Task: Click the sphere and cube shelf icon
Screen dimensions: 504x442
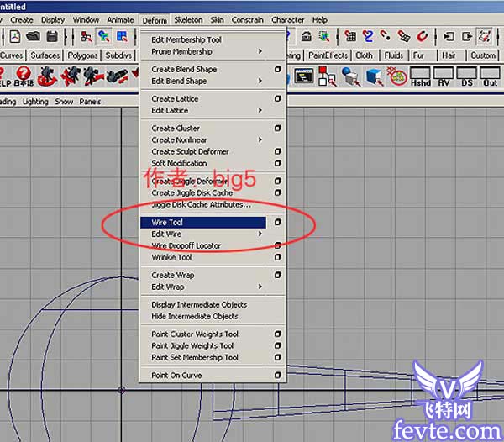Action: click(x=350, y=76)
